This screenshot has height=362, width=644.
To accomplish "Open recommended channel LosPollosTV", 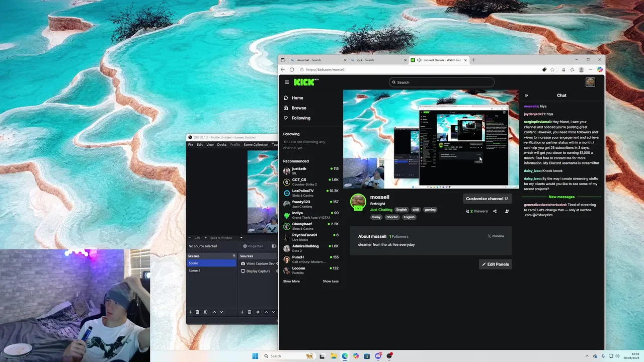I will click(x=310, y=193).
